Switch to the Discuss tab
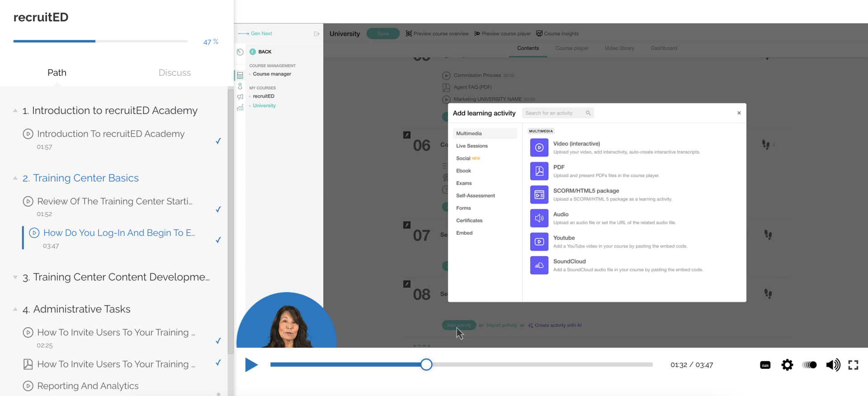868x396 pixels. (175, 73)
